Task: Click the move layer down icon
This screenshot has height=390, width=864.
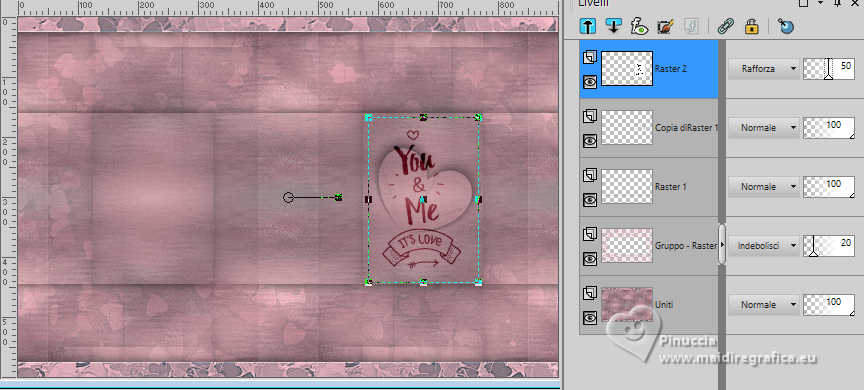Action: click(613, 26)
